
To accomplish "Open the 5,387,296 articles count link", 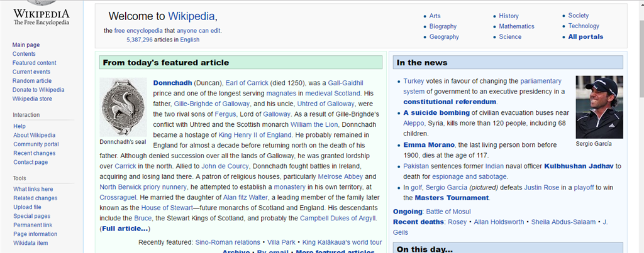I will (140, 40).
